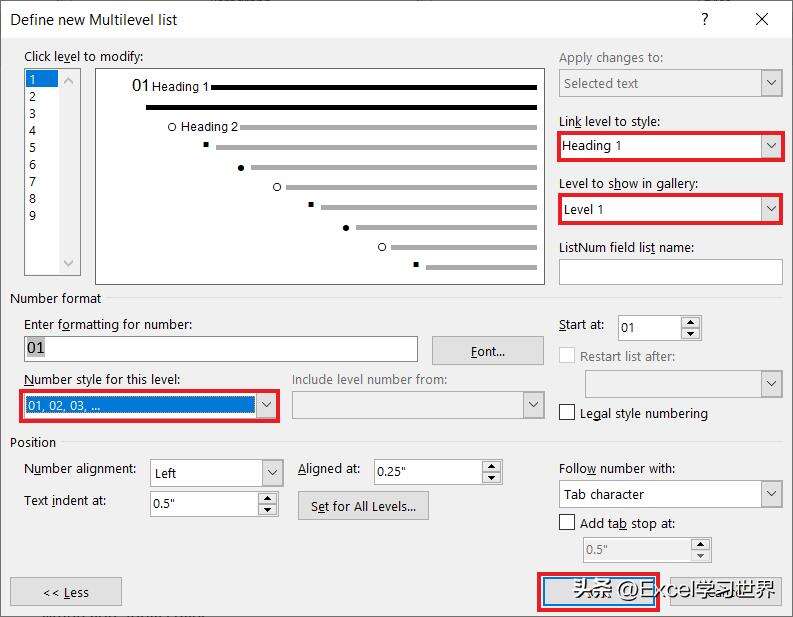Enable Legal style numbering checkbox
The width and height of the screenshot is (793, 617).
click(x=567, y=412)
